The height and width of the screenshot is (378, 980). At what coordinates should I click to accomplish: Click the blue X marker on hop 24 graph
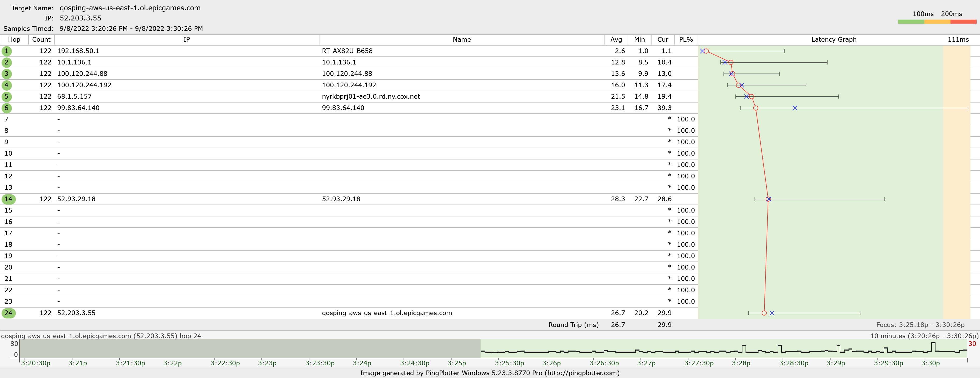[x=772, y=313]
